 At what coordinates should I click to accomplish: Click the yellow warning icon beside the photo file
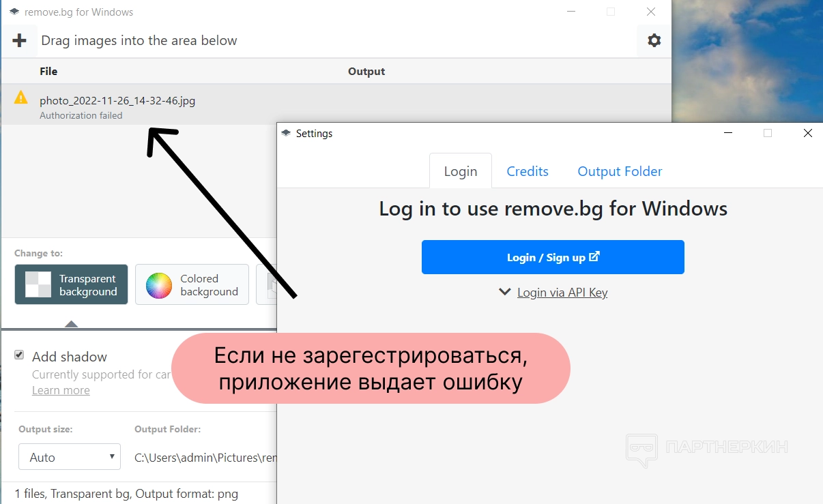point(21,97)
